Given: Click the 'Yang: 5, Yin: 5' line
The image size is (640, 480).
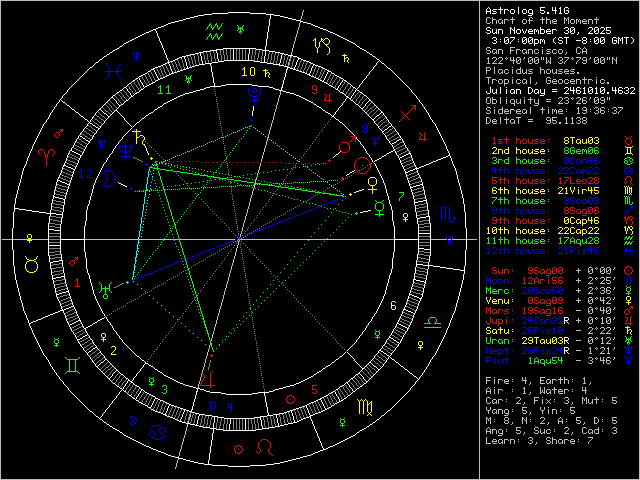Looking at the screenshot, I should pos(530,411).
